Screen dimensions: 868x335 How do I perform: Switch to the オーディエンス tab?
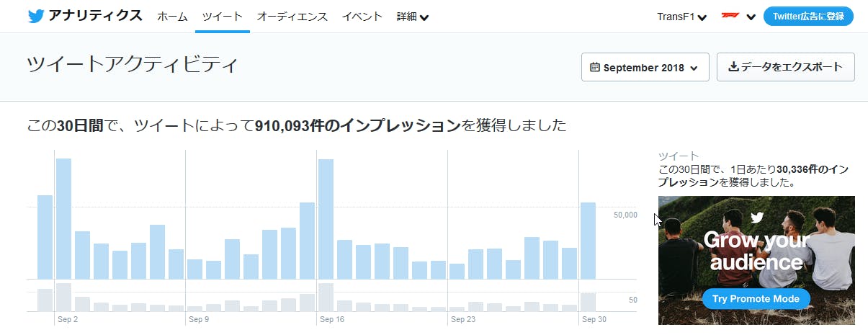[x=292, y=17]
